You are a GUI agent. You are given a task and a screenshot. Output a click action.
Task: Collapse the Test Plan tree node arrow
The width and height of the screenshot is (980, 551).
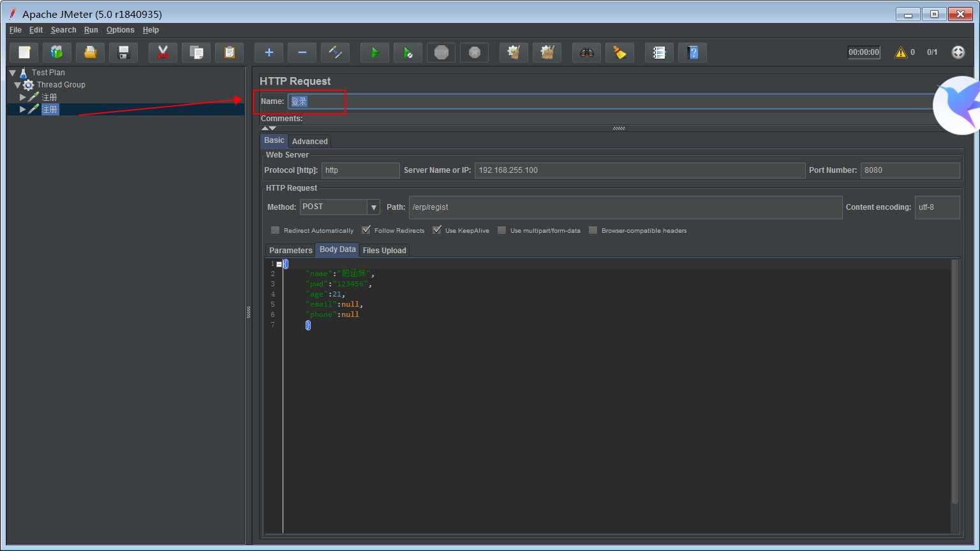12,73
